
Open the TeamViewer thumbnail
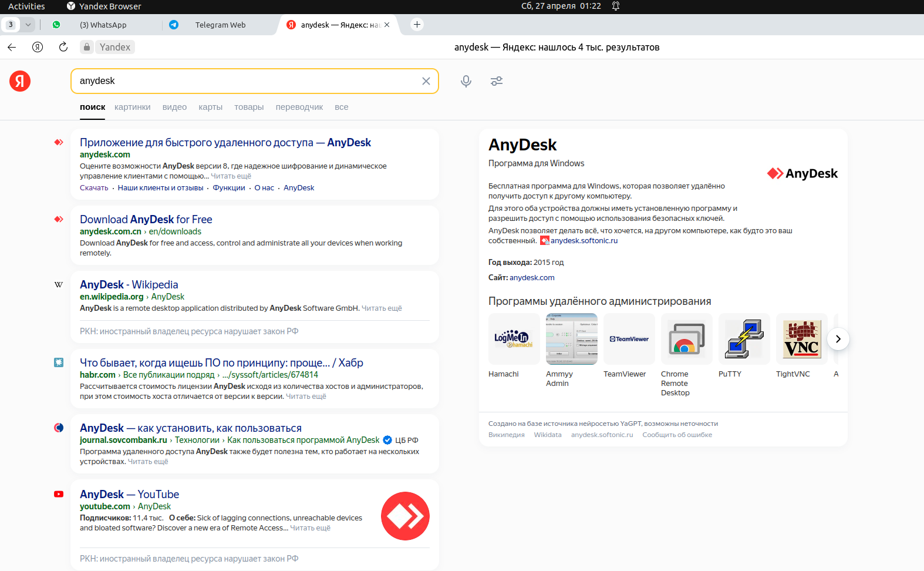coord(629,339)
